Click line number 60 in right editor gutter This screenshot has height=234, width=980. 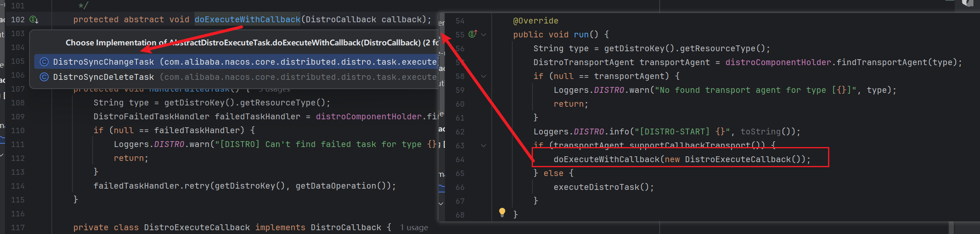pos(460,104)
